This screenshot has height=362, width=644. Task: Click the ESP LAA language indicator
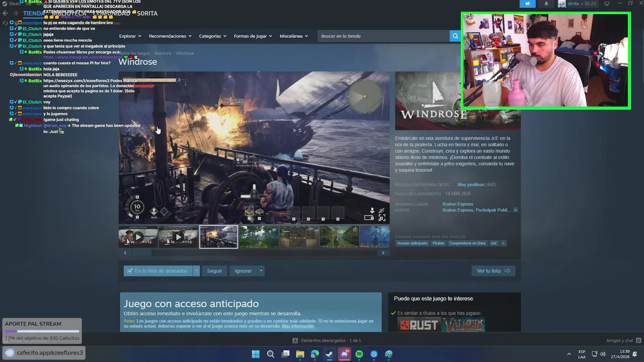[582, 354]
